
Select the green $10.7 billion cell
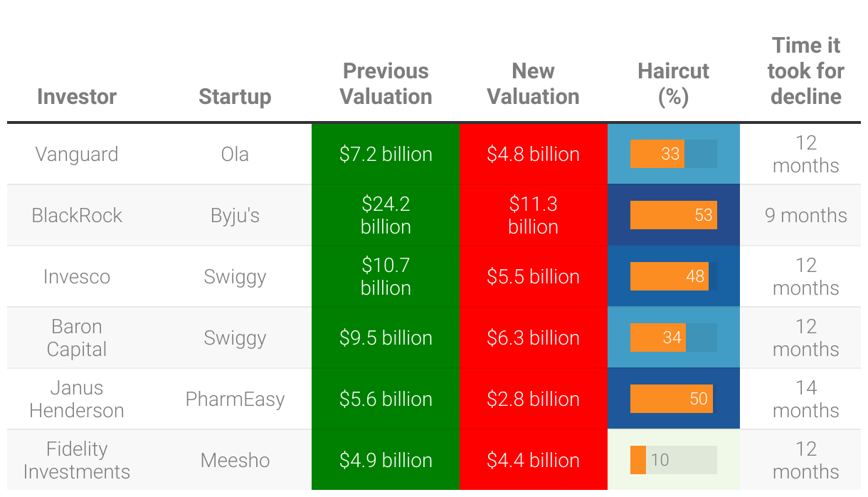[x=386, y=277]
